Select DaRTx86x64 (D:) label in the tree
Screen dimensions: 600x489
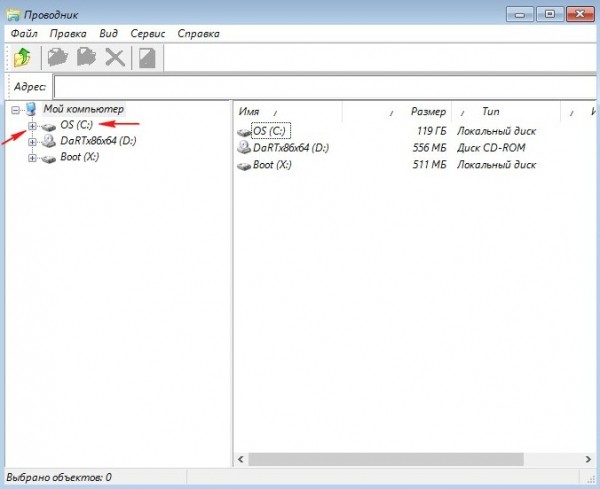pyautogui.click(x=98, y=141)
